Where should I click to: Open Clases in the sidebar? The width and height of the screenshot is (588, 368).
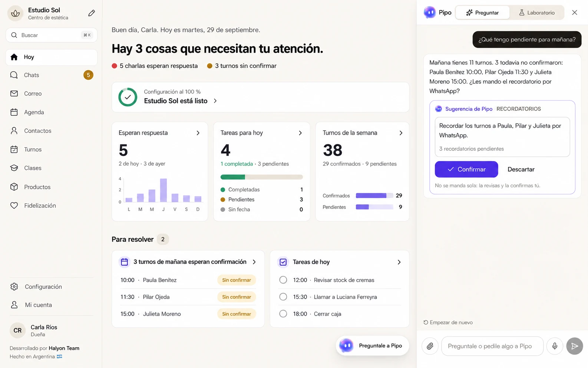coord(52,168)
